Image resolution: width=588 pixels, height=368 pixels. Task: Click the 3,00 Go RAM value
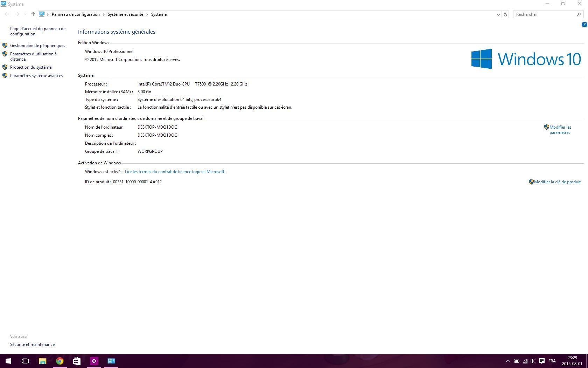tap(144, 92)
